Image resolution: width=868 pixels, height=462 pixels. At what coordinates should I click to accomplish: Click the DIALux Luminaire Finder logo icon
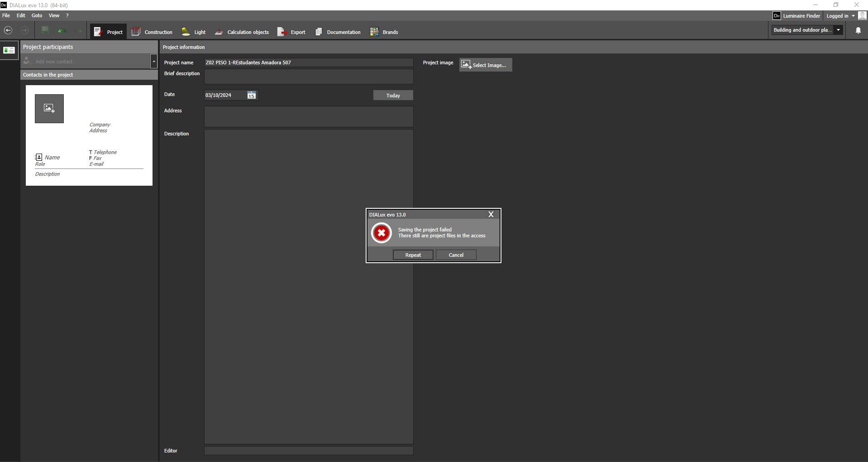pyautogui.click(x=777, y=16)
